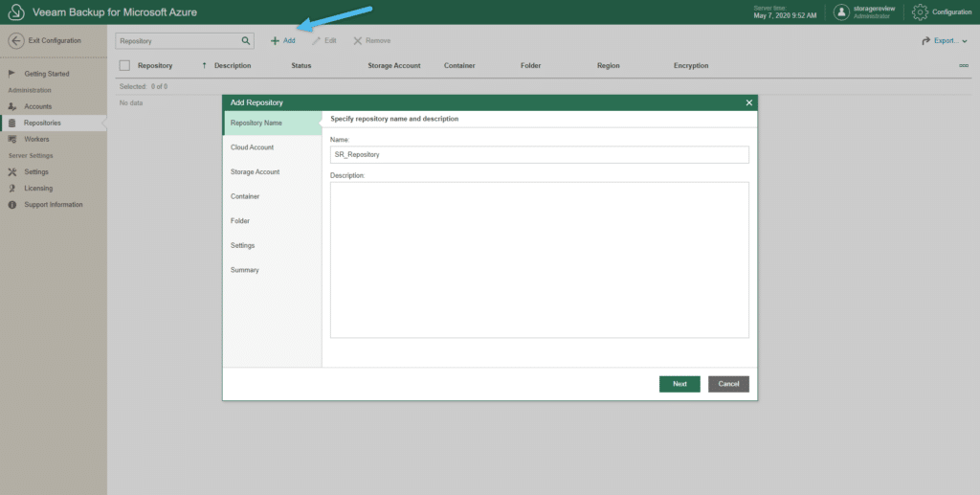Select the Settings wizard step
Image resolution: width=980 pixels, height=495 pixels.
click(273, 246)
